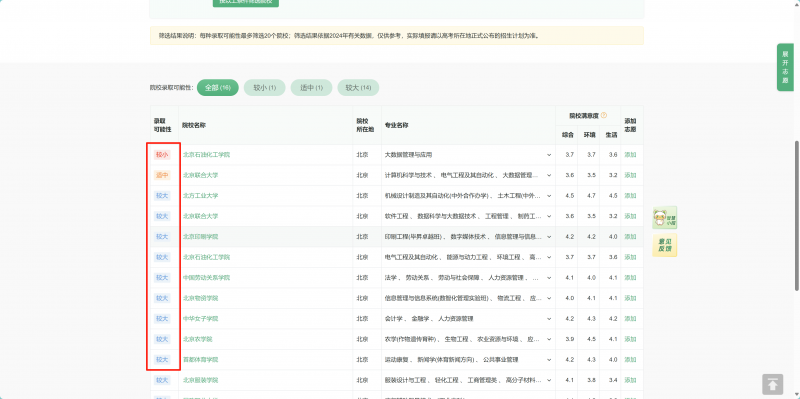800x399 pixels.
Task: Click the 较小 admission-chance tag on the first row
Action: 162,155
